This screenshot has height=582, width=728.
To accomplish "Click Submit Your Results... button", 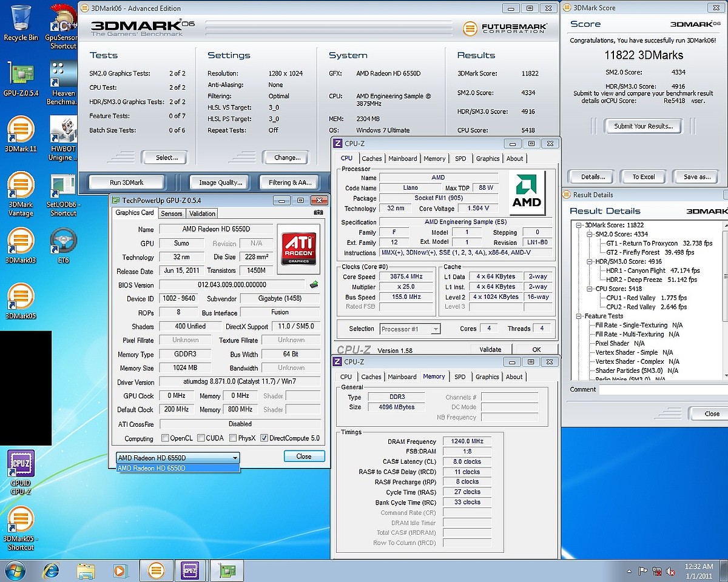I will click(643, 126).
